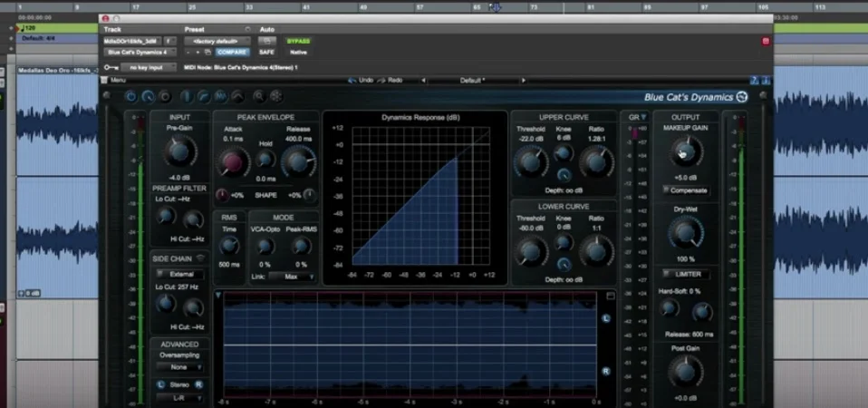Collapse the waveform display triangle
Image resolution: width=868 pixels, height=408 pixels.
[x=218, y=296]
